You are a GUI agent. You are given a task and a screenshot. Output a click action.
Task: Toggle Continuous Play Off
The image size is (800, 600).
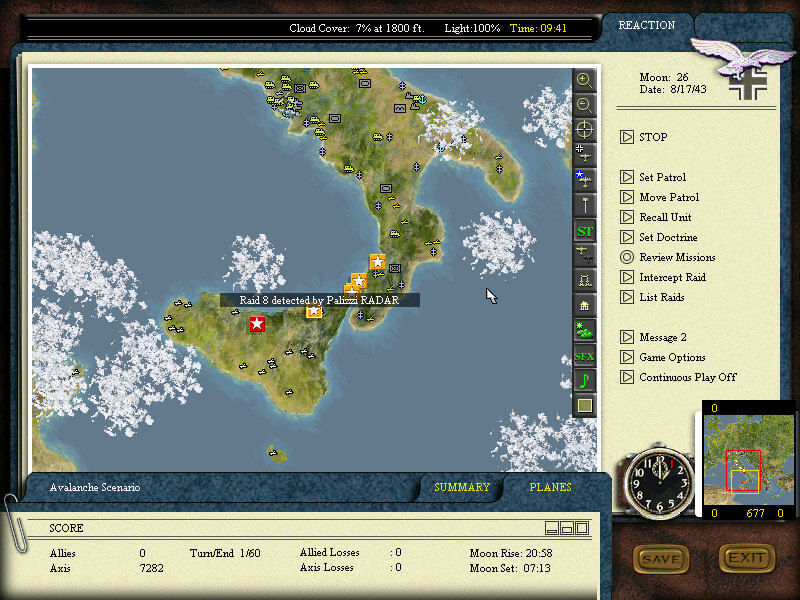click(679, 377)
